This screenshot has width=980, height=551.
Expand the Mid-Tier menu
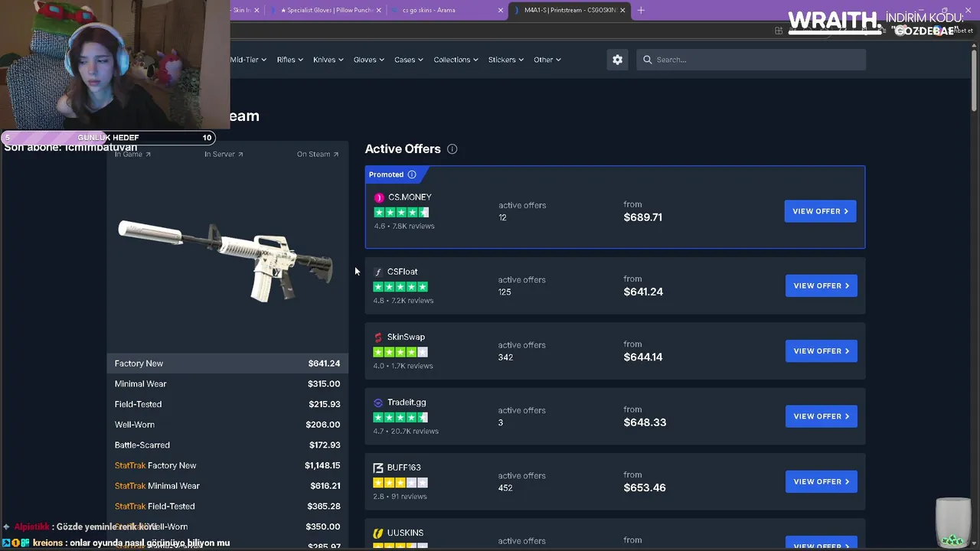(248, 60)
